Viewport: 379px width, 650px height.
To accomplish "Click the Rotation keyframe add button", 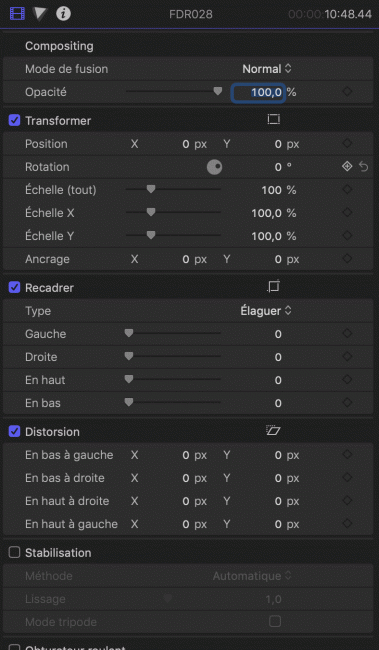I will [347, 167].
